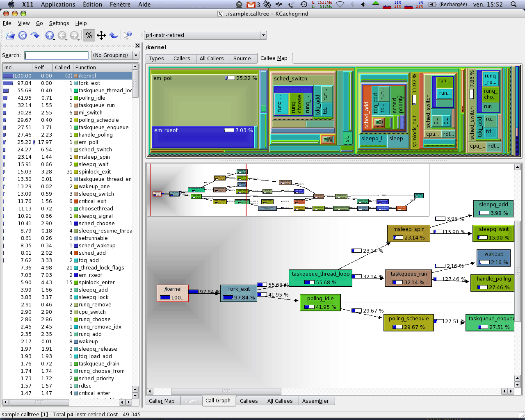Select polling_idle node in call graph
This screenshot has height=420, width=525.
pyautogui.click(x=320, y=303)
